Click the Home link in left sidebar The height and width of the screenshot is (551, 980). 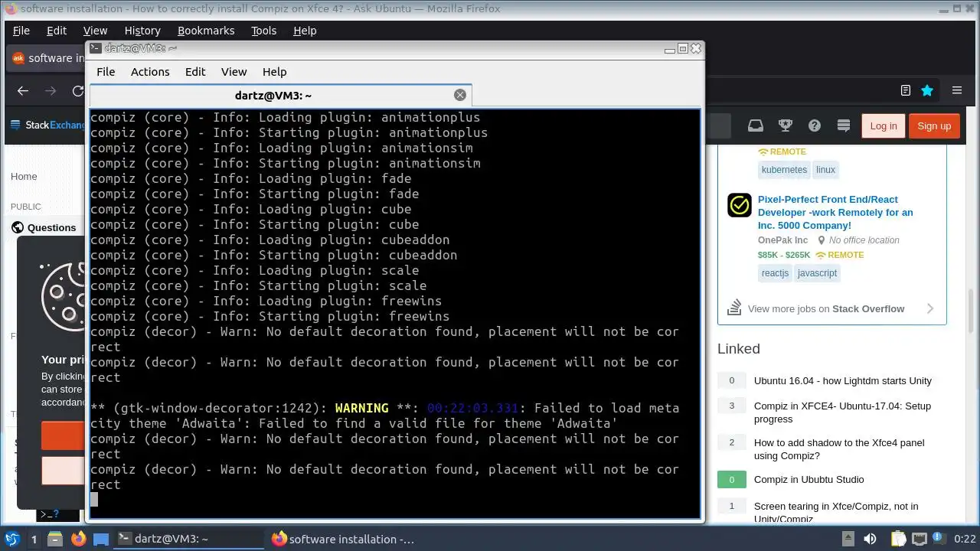tap(24, 176)
